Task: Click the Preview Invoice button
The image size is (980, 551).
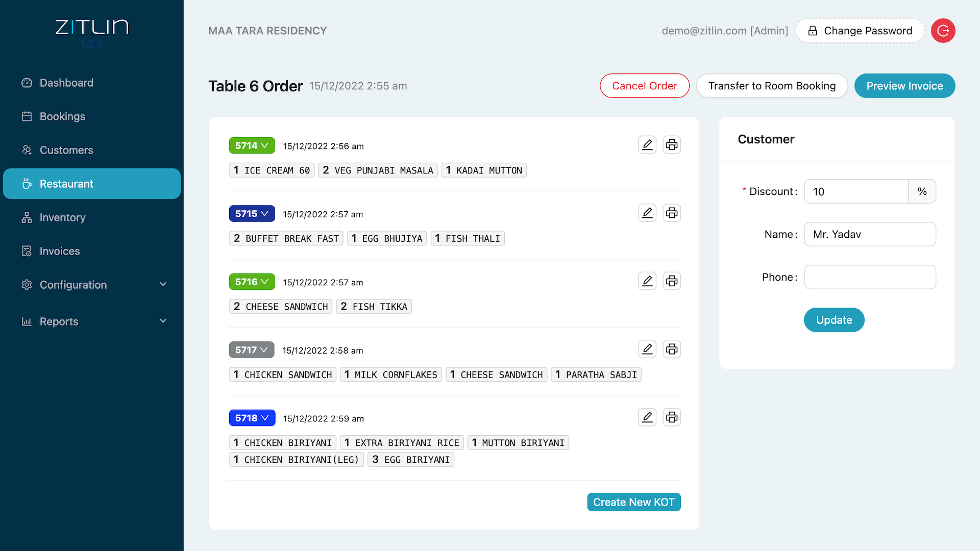Action: pyautogui.click(x=904, y=85)
